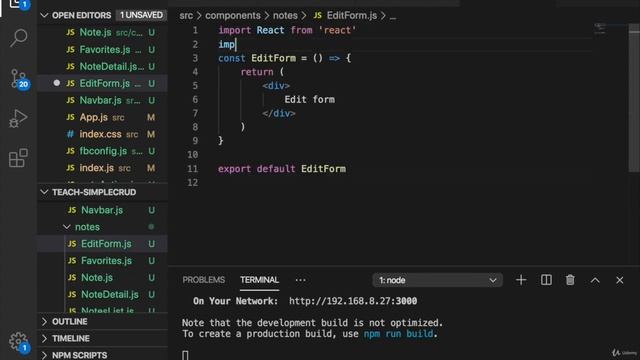Open Navbar.js in open editors list
Screen dimensions: 640x360
(102, 100)
